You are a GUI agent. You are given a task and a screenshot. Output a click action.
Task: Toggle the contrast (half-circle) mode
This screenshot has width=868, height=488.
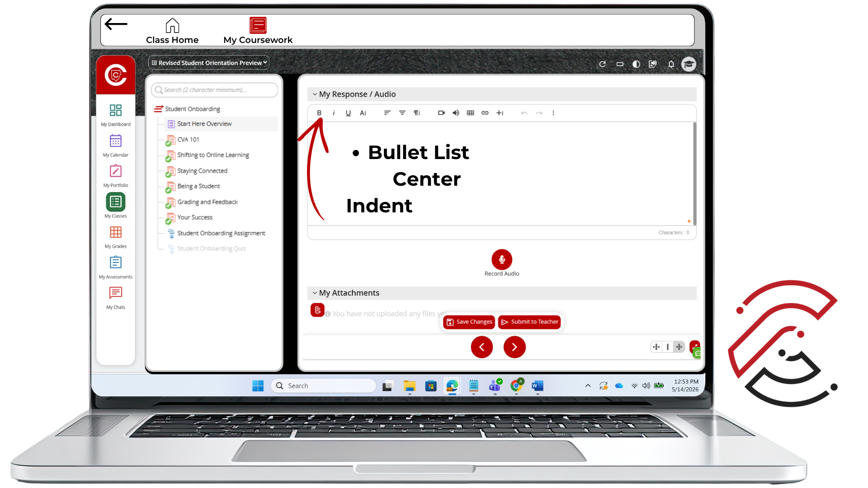coord(636,64)
